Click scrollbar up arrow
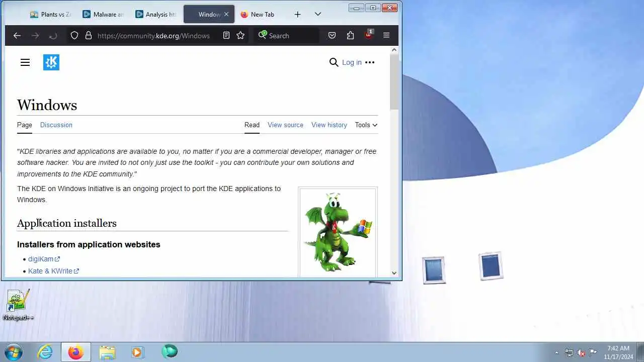Viewport: 644px width, 362px height. click(x=394, y=49)
